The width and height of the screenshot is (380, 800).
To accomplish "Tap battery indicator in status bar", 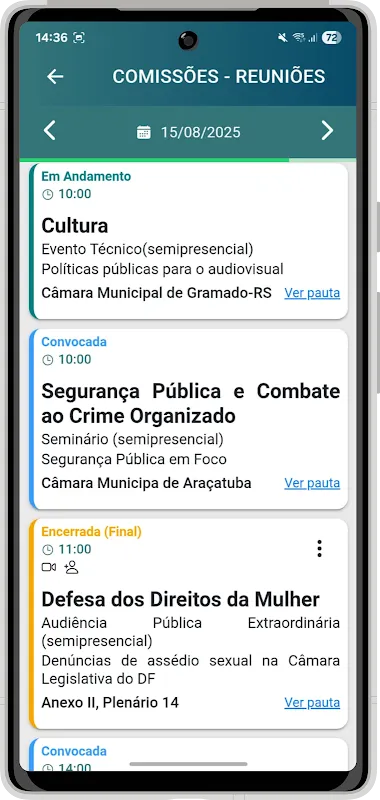I will (332, 38).
